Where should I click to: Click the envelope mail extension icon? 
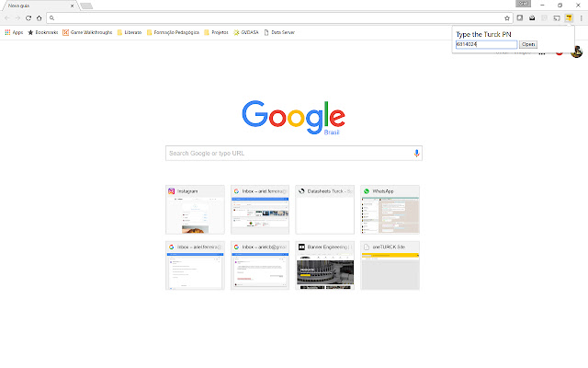coord(532,18)
